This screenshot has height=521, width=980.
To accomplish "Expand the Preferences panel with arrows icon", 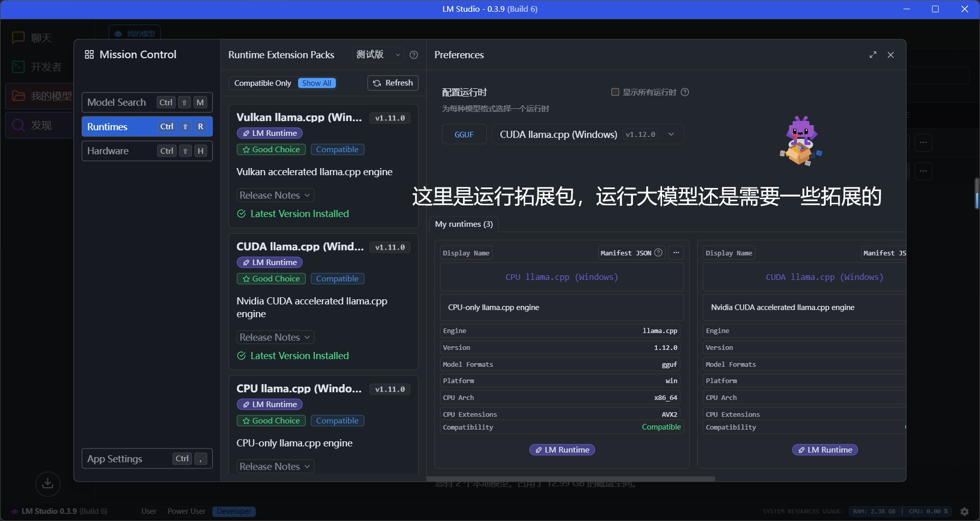I will pos(873,55).
